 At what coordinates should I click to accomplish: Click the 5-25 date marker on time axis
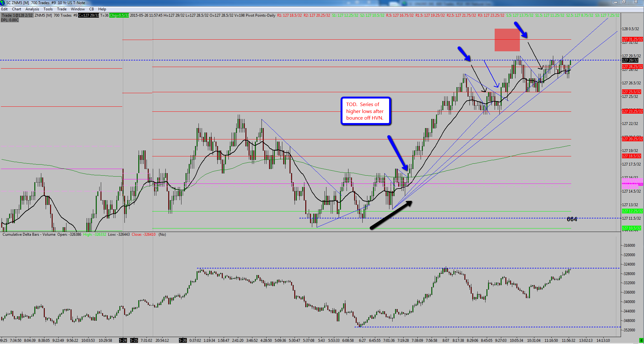pos(134,341)
